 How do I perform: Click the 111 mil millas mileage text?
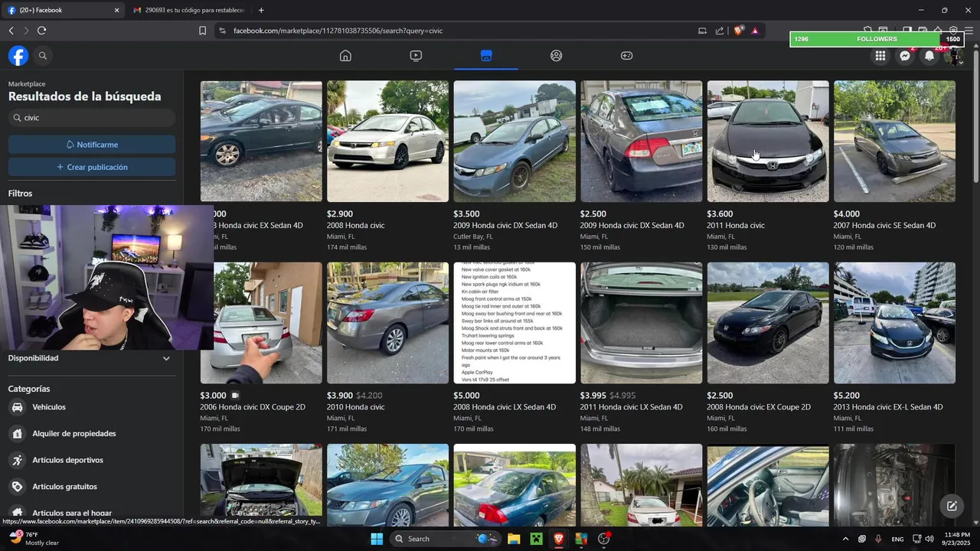point(854,429)
